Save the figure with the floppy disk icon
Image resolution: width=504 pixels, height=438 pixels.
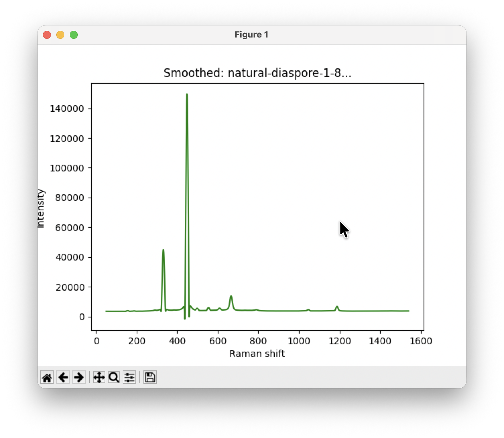(150, 377)
